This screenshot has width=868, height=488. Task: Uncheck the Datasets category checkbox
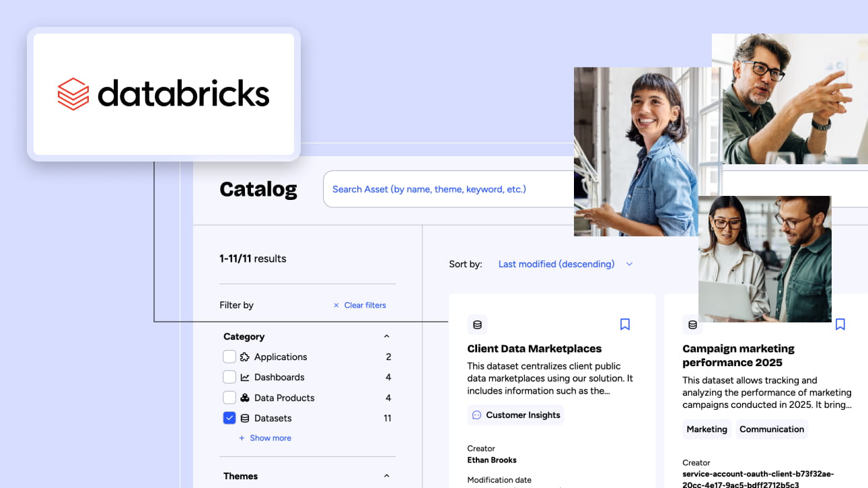[x=229, y=418]
